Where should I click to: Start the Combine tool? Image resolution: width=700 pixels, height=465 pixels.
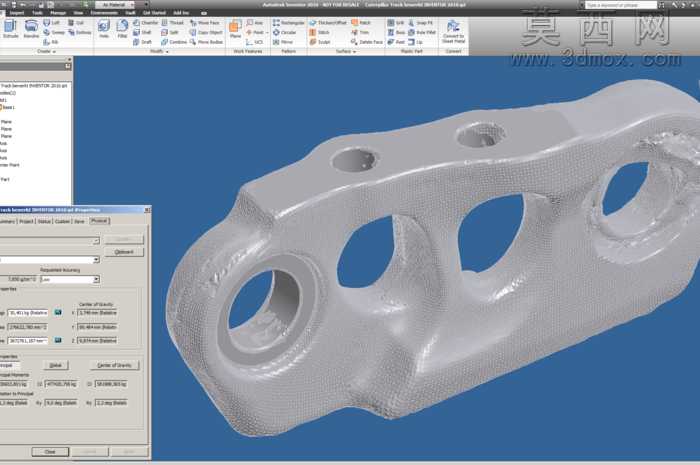tap(174, 42)
